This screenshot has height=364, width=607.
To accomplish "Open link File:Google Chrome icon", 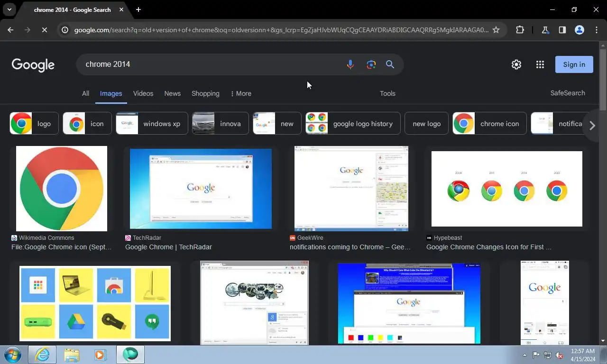I will (62, 247).
